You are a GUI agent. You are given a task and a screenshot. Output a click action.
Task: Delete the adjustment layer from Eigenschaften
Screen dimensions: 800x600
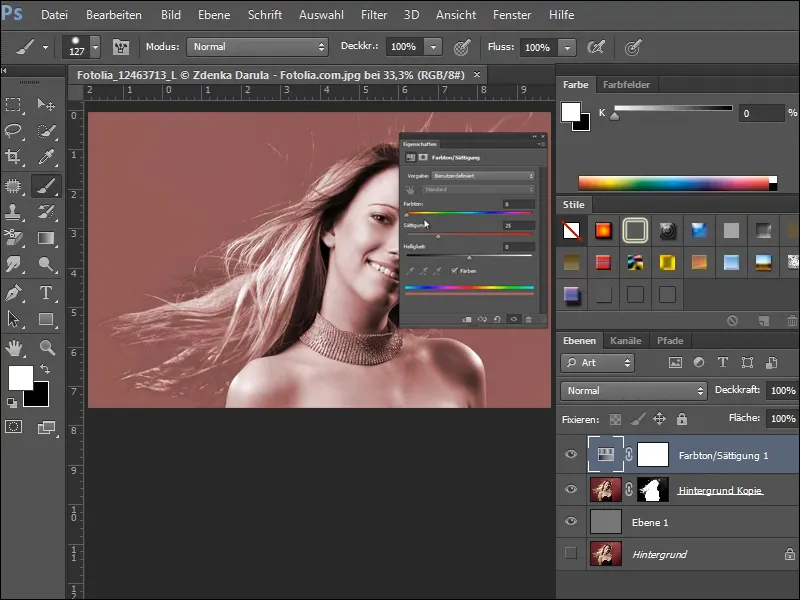click(529, 319)
